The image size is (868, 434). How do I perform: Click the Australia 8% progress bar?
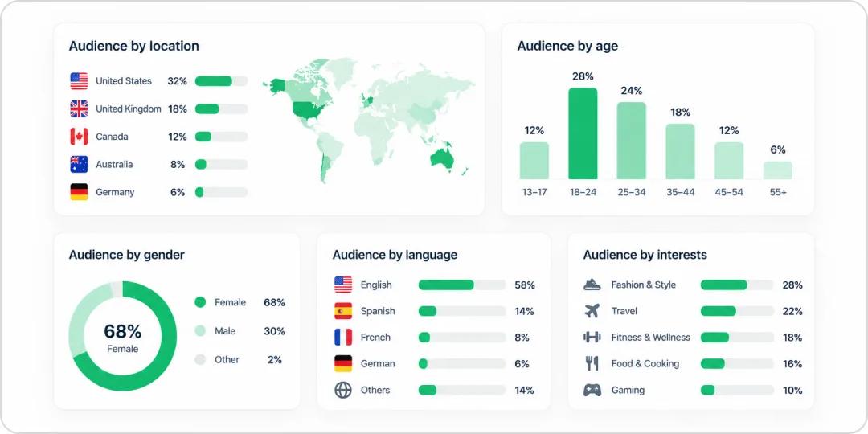[x=222, y=164]
